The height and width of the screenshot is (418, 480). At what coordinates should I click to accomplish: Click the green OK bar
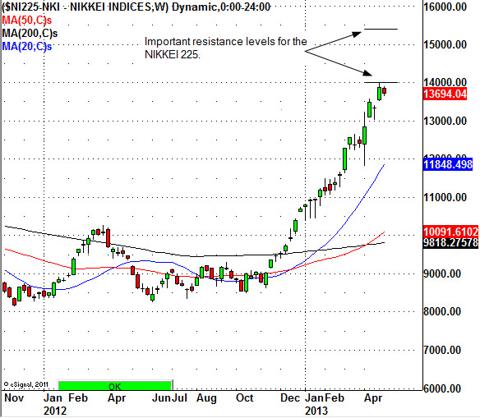click(115, 386)
